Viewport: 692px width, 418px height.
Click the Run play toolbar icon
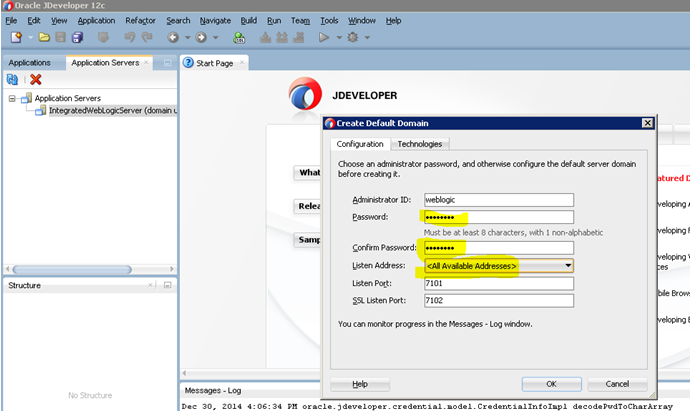[324, 38]
